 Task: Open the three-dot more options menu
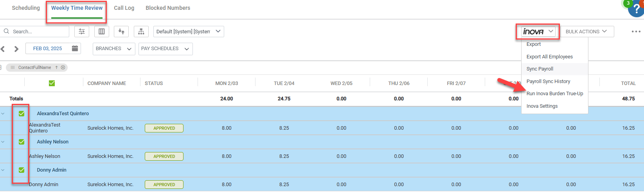coord(636,31)
